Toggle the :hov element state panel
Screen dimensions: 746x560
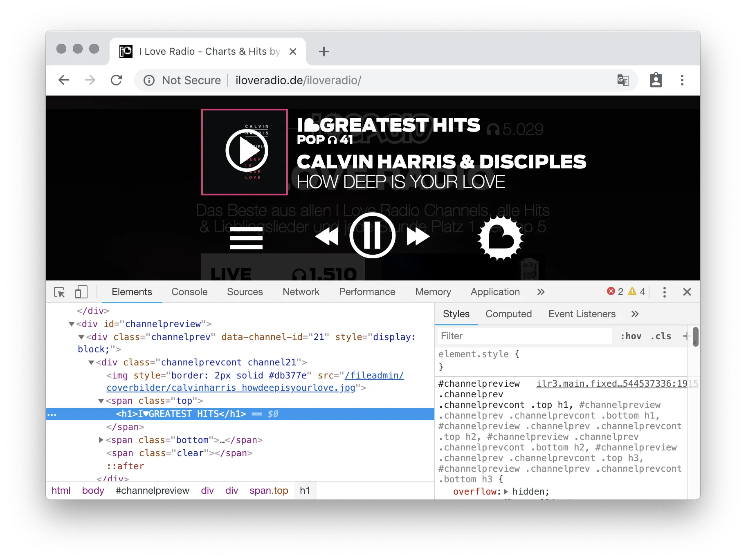pos(631,336)
